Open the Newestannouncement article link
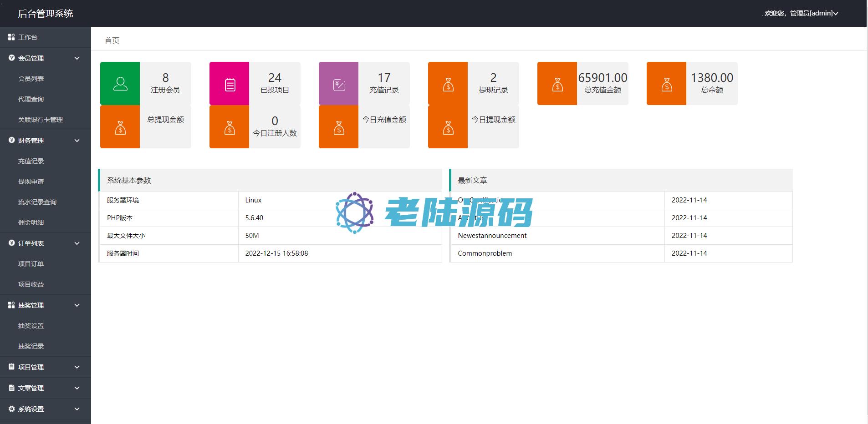 click(x=492, y=236)
